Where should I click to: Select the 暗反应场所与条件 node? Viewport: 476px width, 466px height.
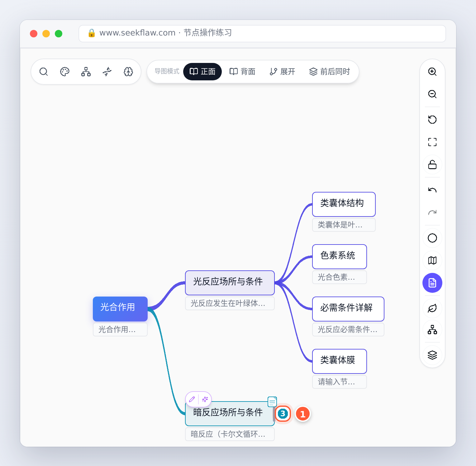230,413
